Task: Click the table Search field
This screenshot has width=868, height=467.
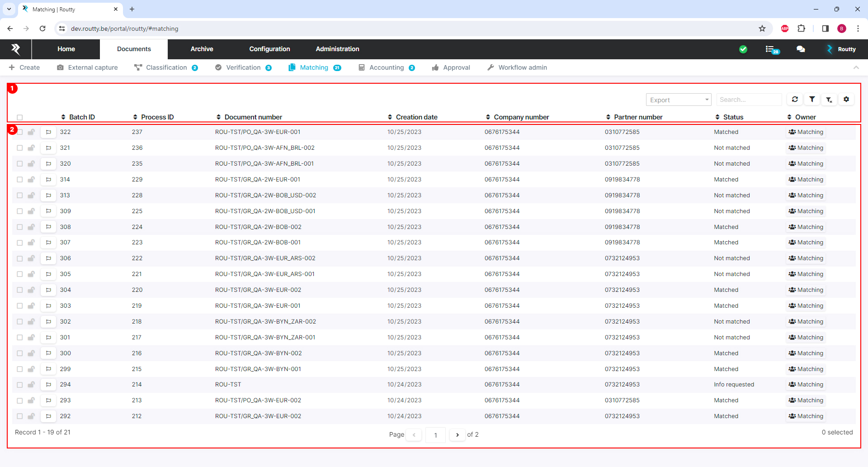Action: 749,100
